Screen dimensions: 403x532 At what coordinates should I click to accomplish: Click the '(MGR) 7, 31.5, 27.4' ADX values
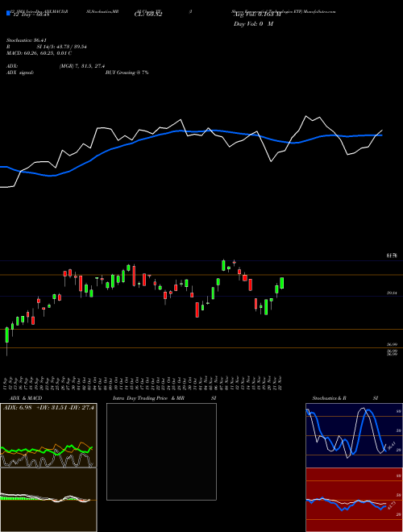tap(81, 66)
